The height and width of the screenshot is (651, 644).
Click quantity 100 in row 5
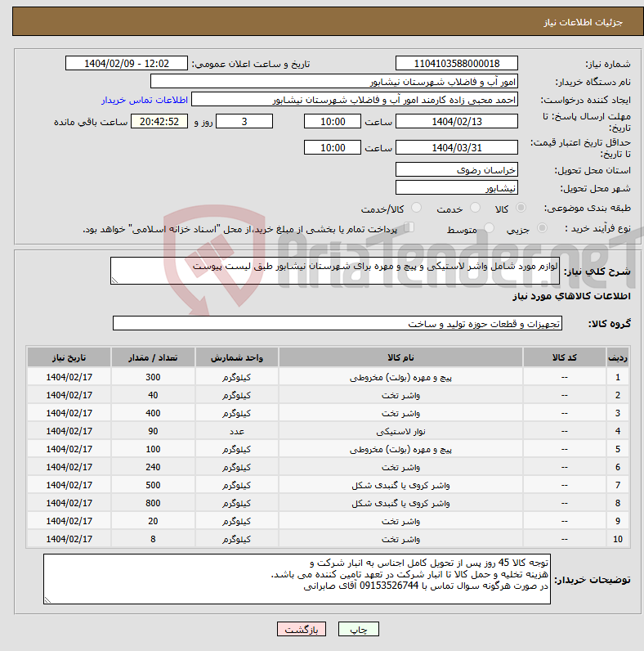(153, 449)
